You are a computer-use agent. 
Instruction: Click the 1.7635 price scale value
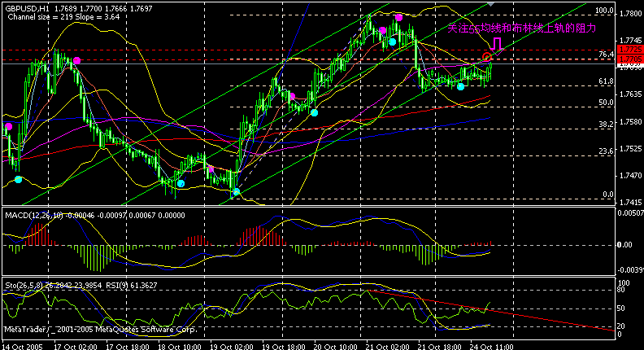click(x=630, y=94)
